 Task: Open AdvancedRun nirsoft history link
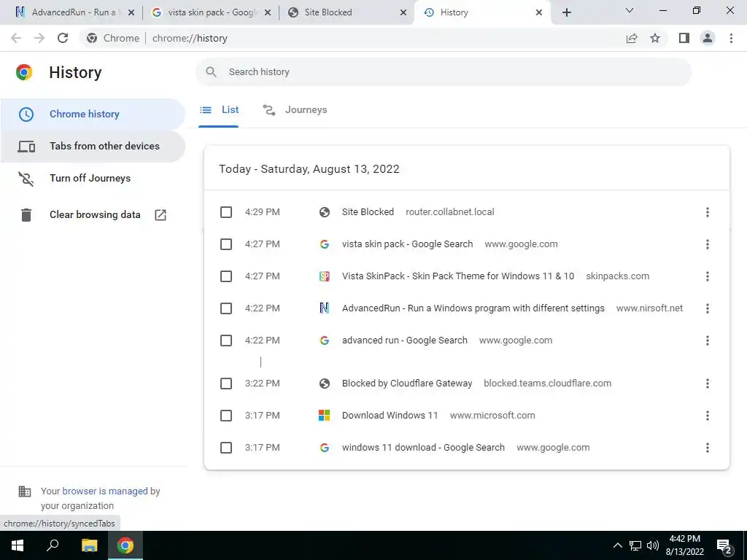[473, 308]
